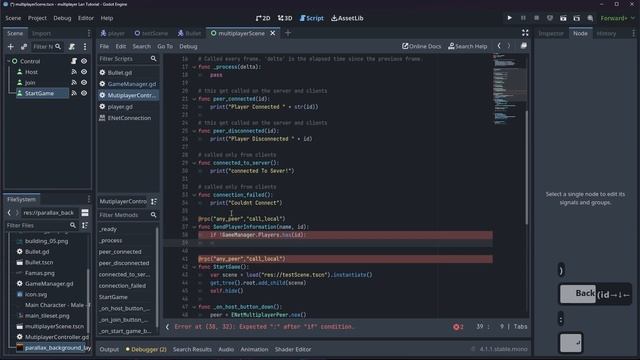Open signals icon on Host node
The width and height of the screenshot is (640, 360).
coord(74,72)
